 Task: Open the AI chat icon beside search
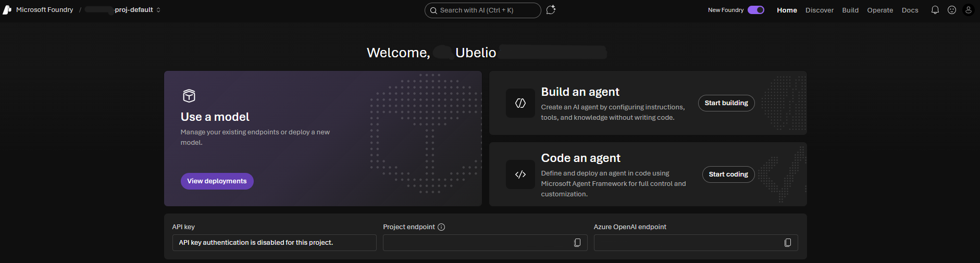(x=551, y=10)
